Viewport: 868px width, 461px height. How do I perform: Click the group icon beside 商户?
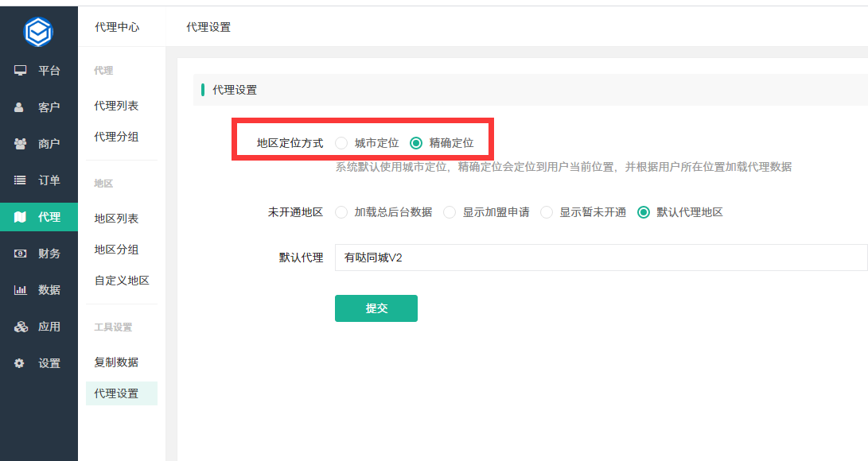click(21, 144)
